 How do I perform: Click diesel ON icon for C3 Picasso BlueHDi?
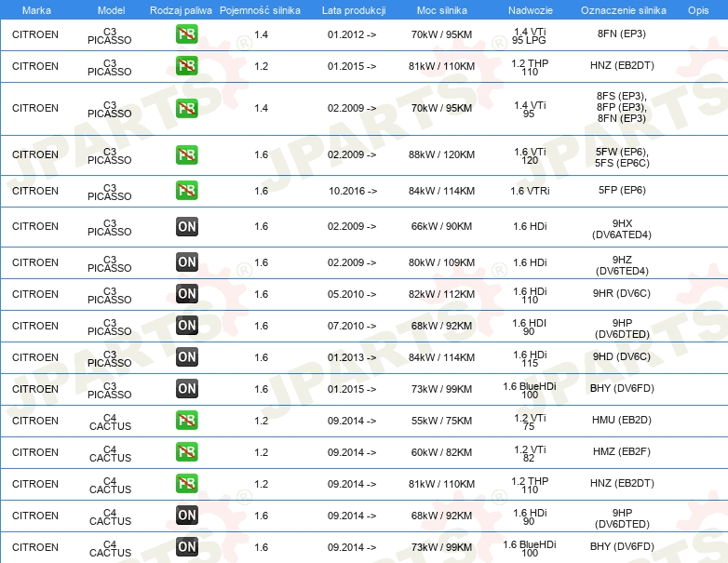(186, 389)
